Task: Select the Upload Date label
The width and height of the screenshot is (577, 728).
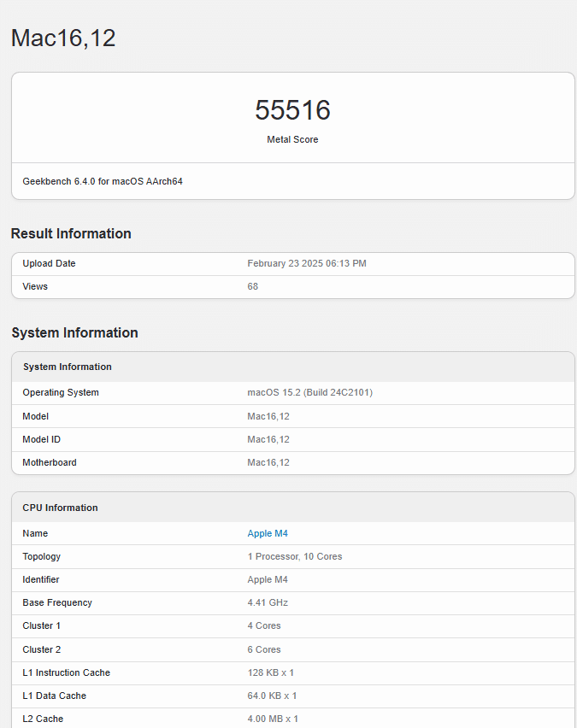Action: click(49, 263)
